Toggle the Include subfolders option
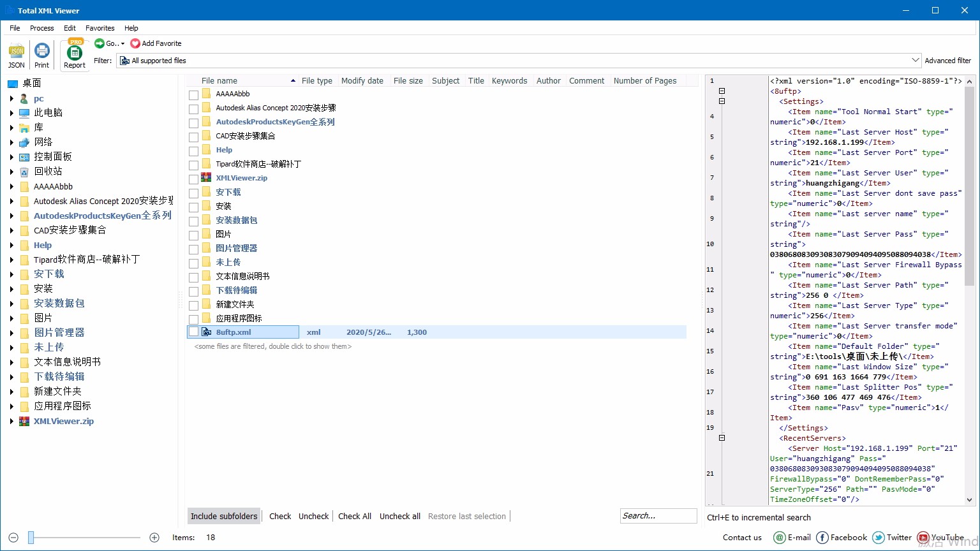The image size is (980, 551). click(x=223, y=516)
